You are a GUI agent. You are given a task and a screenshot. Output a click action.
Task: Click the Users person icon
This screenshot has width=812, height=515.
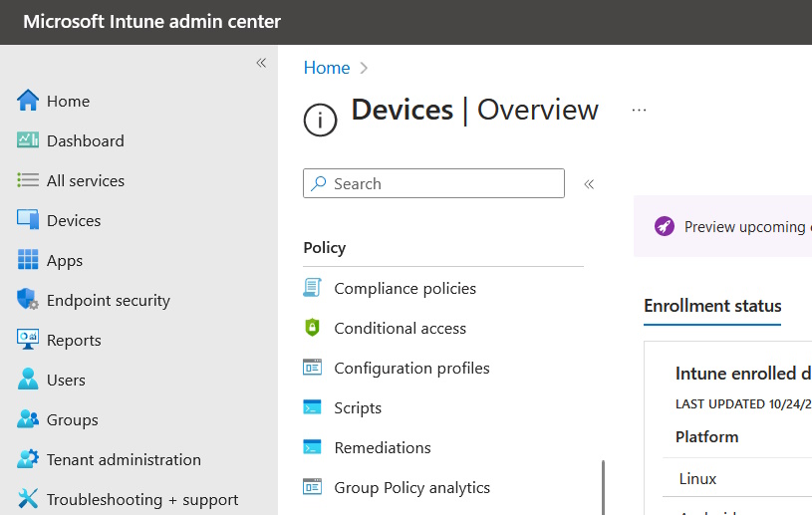28,379
